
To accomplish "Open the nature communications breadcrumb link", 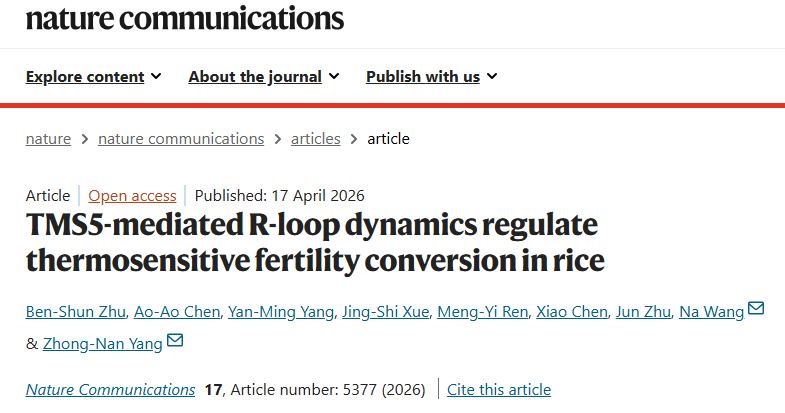I will [x=181, y=139].
